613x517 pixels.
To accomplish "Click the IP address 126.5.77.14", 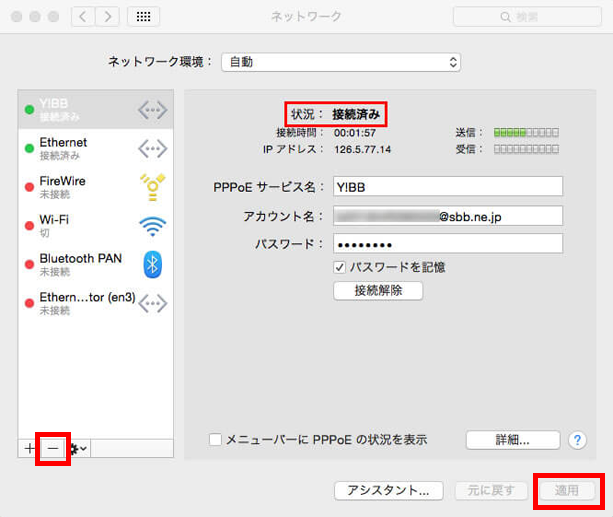I will coord(362,149).
